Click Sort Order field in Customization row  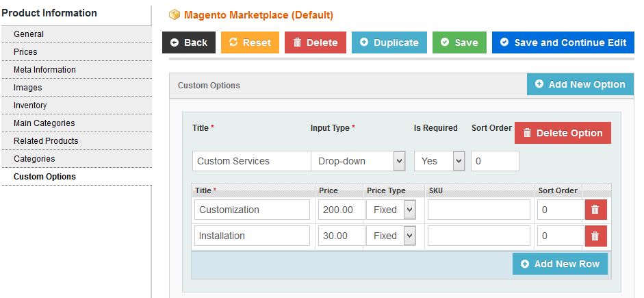coord(561,210)
